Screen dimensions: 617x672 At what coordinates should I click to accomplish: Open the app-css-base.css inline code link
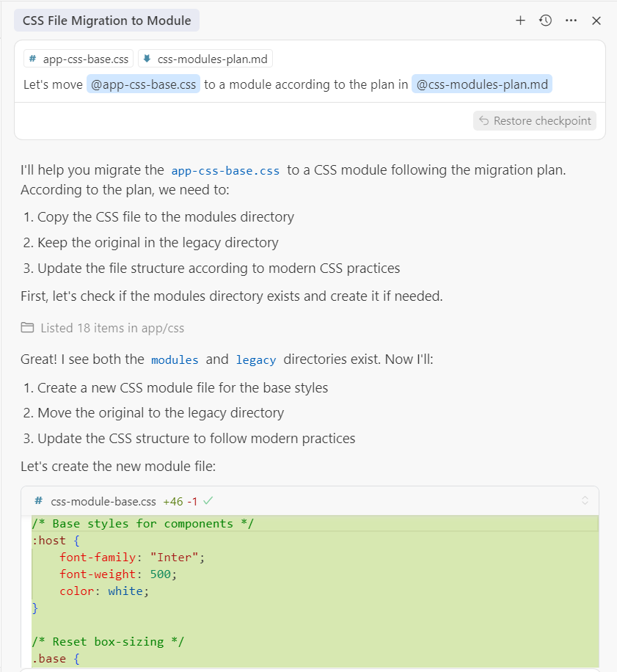pos(225,171)
